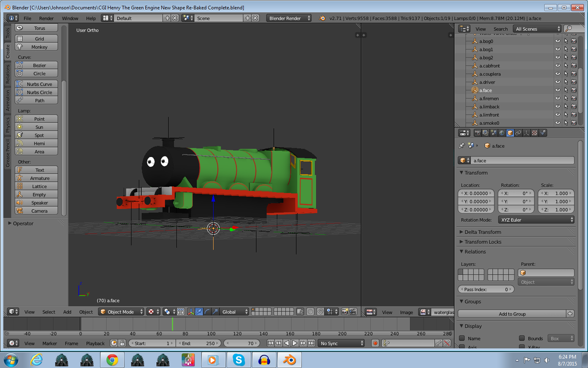588x368 pixels.
Task: Click the OpenGL render image icon
Action: point(345,312)
